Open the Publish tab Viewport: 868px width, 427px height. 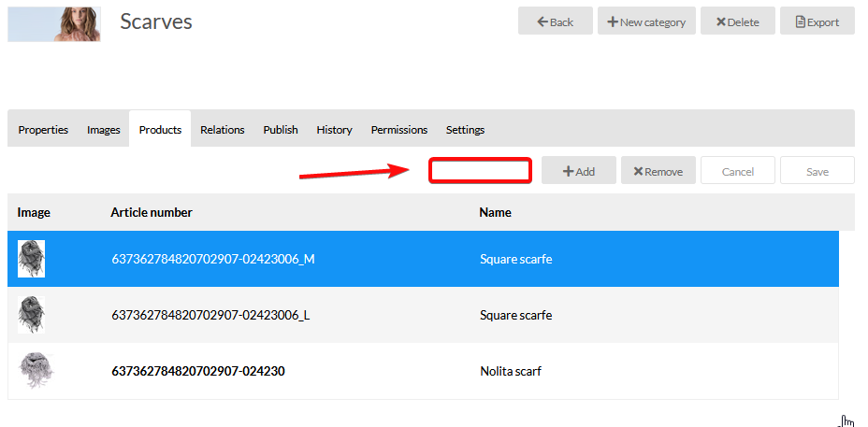point(281,130)
